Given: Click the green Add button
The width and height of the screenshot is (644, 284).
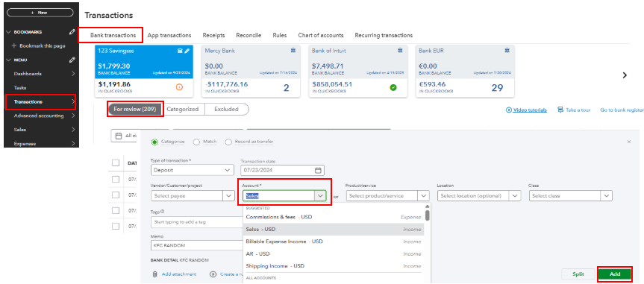Looking at the screenshot, I should [615, 274].
